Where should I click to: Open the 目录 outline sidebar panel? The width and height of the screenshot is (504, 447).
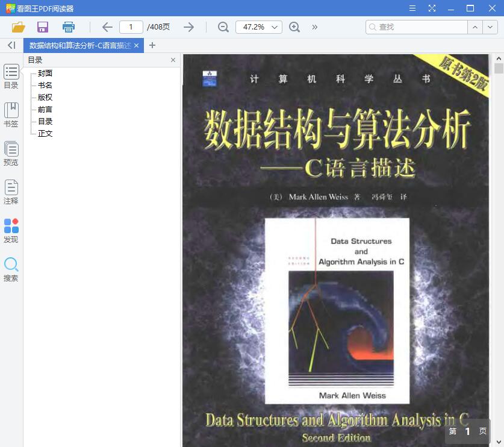(11, 77)
